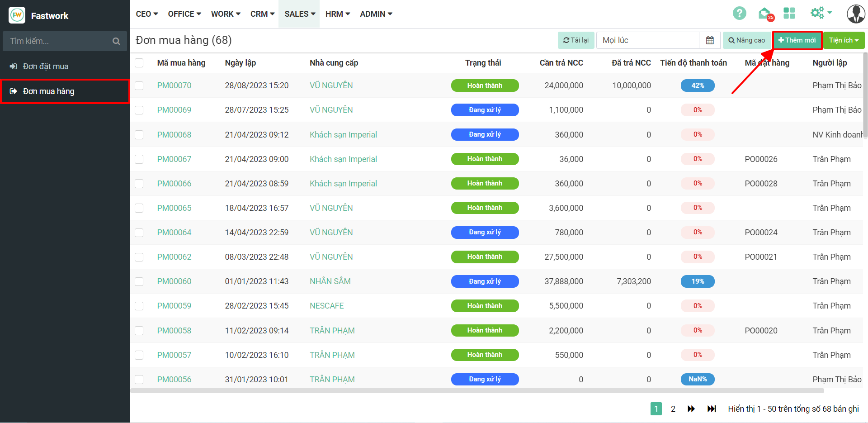Open the SALES dropdown menu

[299, 14]
